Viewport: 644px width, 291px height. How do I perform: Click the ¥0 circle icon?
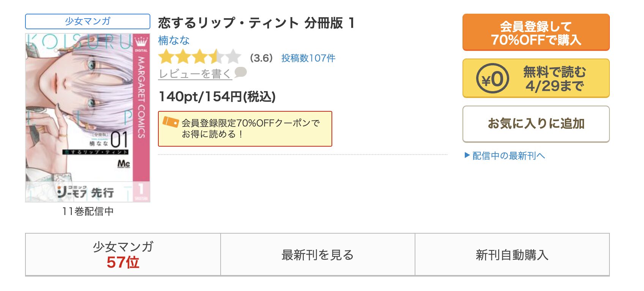point(492,79)
